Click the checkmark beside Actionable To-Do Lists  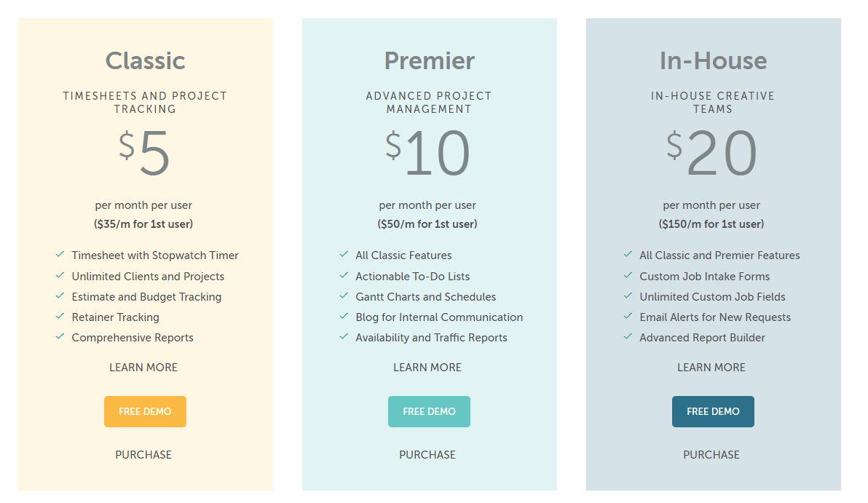[344, 275]
